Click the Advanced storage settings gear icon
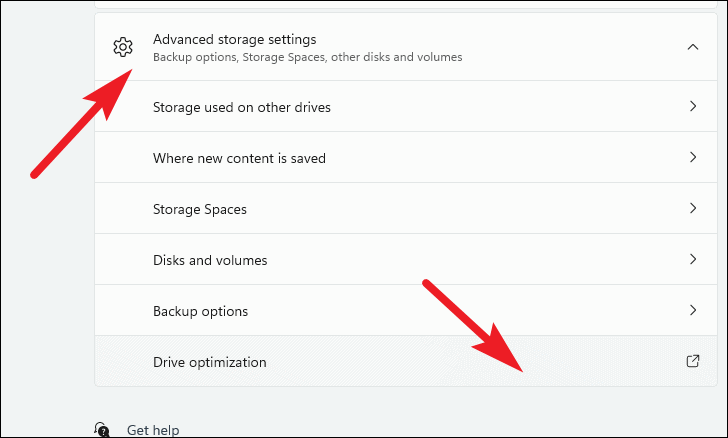This screenshot has width=728, height=438. point(123,47)
